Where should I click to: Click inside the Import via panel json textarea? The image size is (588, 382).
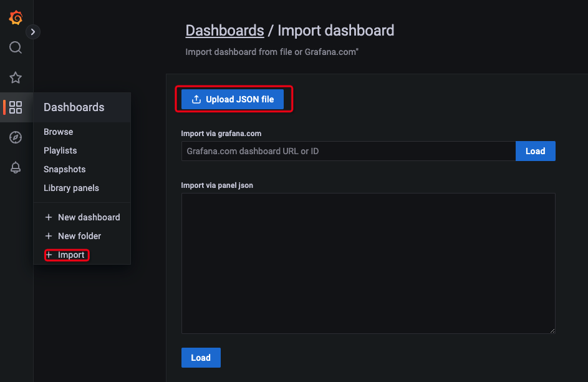coord(368,263)
